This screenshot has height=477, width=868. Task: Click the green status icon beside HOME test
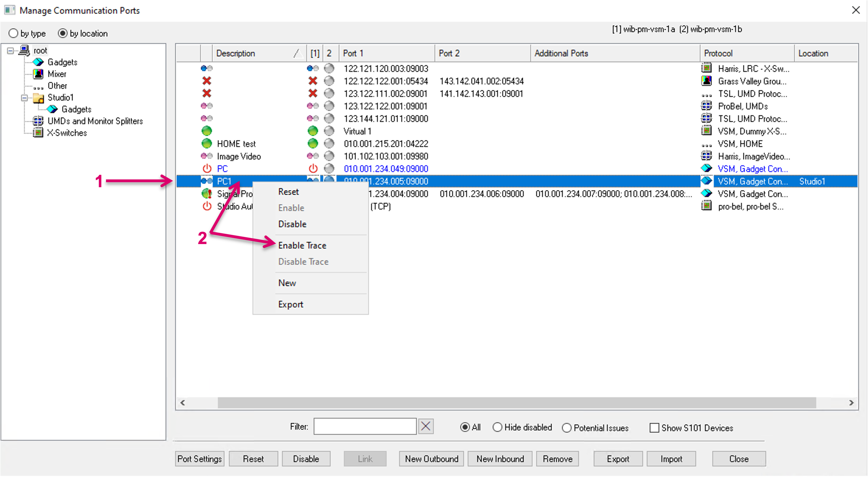(x=206, y=144)
